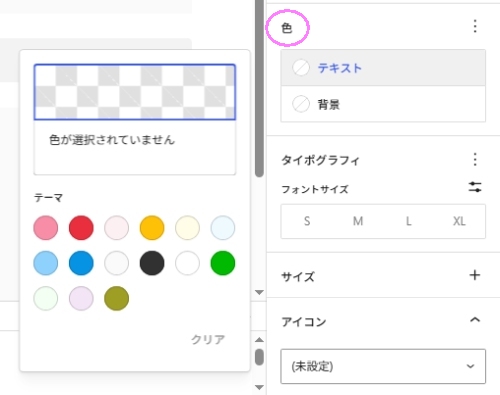This screenshot has width=500, height=395.
Task: Toggle custom font size control for フォントサイズ
Action: (x=475, y=187)
